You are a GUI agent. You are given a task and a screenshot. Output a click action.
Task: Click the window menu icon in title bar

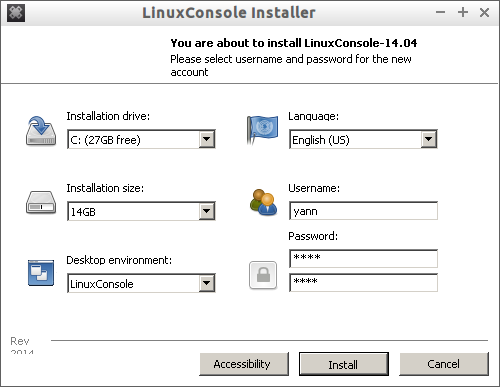tap(16, 13)
